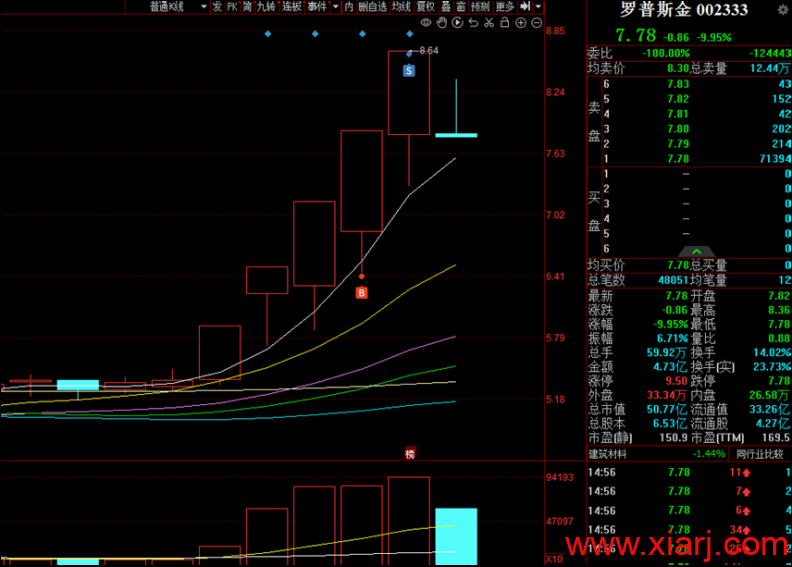
Task: Click the stock title 罗普斯金 002333
Action: [x=684, y=10]
